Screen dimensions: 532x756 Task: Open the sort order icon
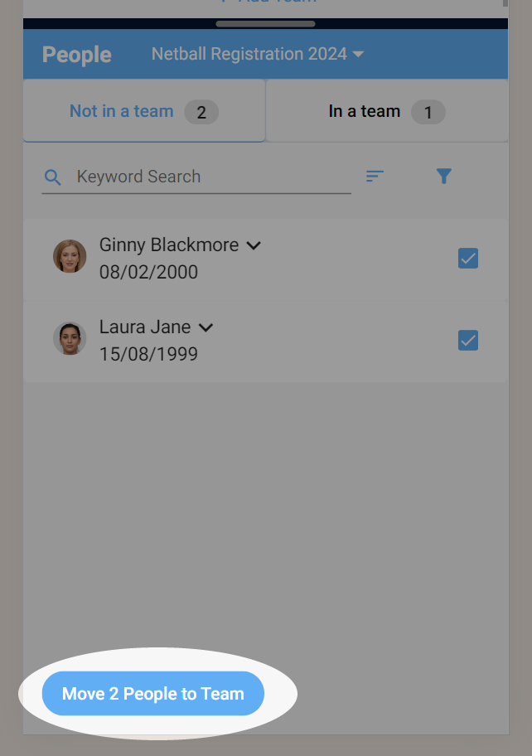pos(375,176)
